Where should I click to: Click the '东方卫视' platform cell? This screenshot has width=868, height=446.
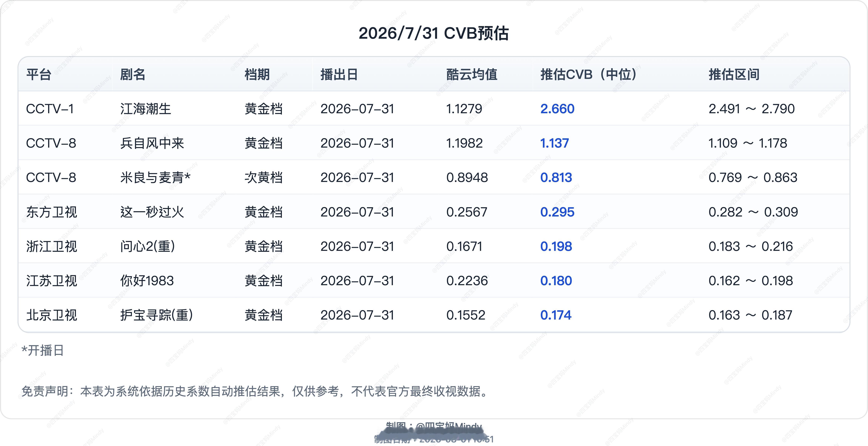click(52, 212)
